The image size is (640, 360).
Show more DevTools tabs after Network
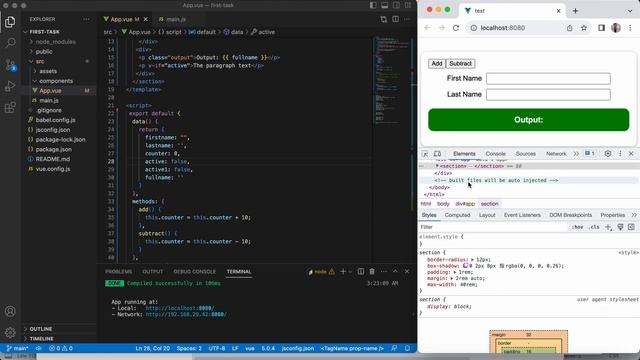pyautogui.click(x=576, y=154)
